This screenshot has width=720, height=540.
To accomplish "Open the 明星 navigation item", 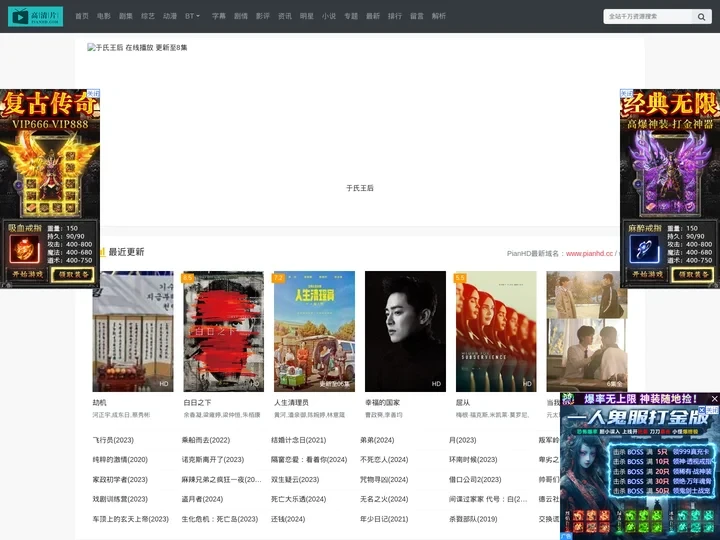I will [x=307, y=16].
